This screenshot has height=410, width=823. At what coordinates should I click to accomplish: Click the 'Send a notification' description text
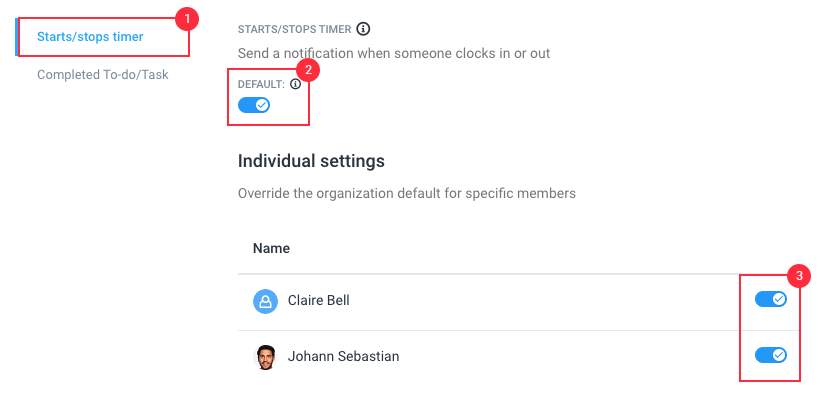click(394, 53)
